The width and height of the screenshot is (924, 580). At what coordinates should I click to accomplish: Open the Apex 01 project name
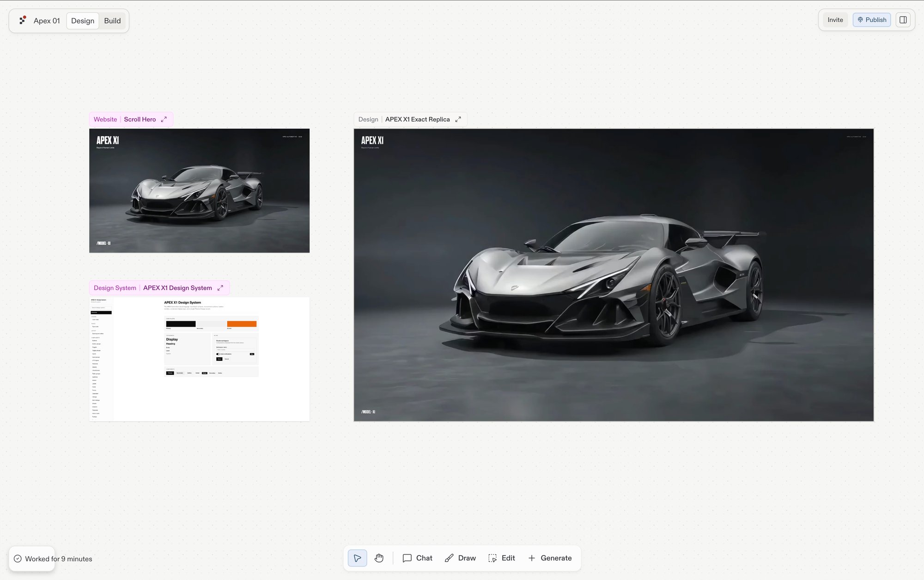[x=47, y=21]
